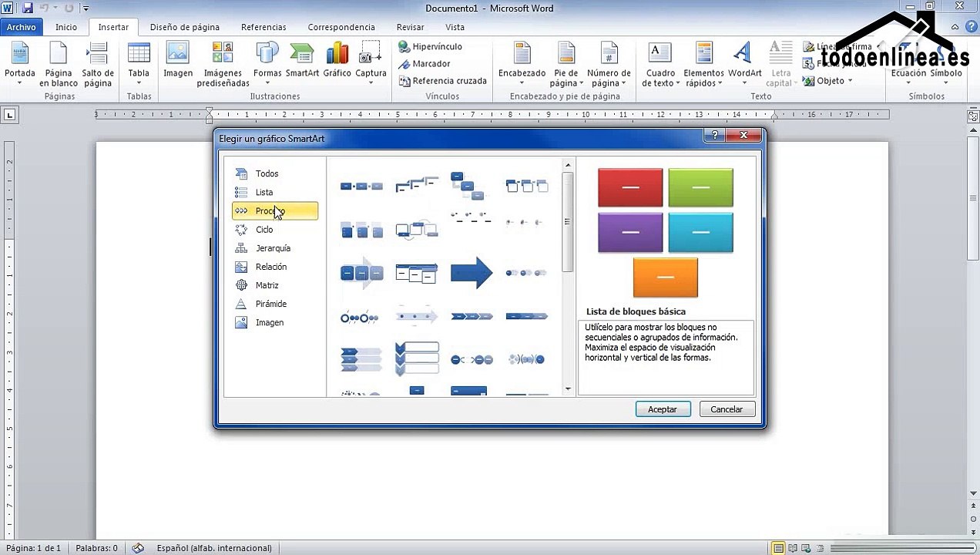Switch to the Referencias tab
The width and height of the screenshot is (980, 555).
click(263, 27)
